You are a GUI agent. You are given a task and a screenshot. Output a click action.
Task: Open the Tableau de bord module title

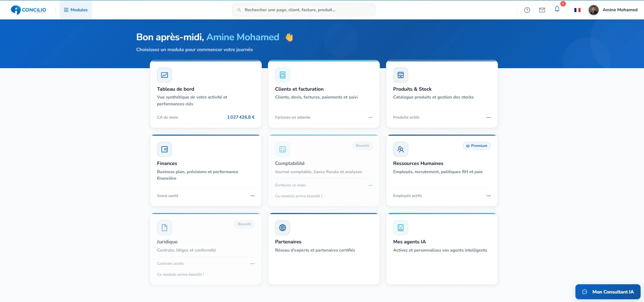pyautogui.click(x=175, y=89)
